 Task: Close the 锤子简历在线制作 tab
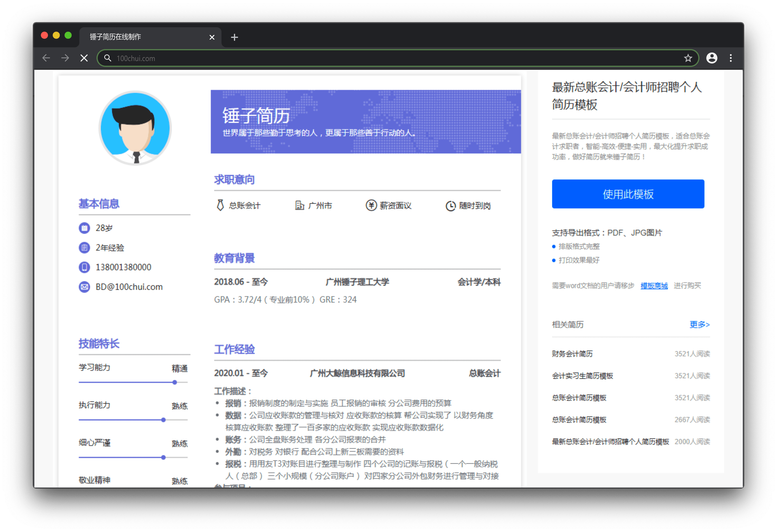[212, 37]
